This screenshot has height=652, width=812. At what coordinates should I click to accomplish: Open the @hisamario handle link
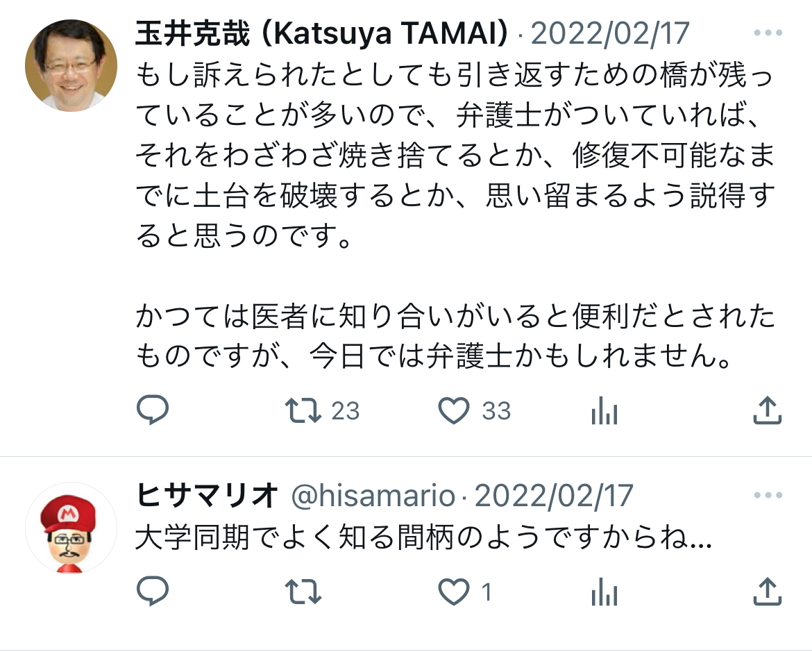click(x=373, y=496)
